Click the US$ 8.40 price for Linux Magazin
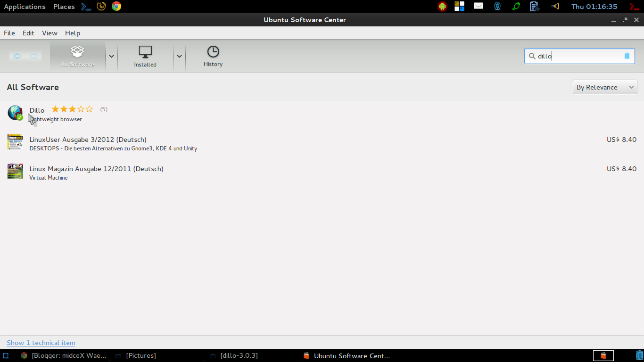Image resolution: width=644 pixels, height=362 pixels. coord(621,169)
